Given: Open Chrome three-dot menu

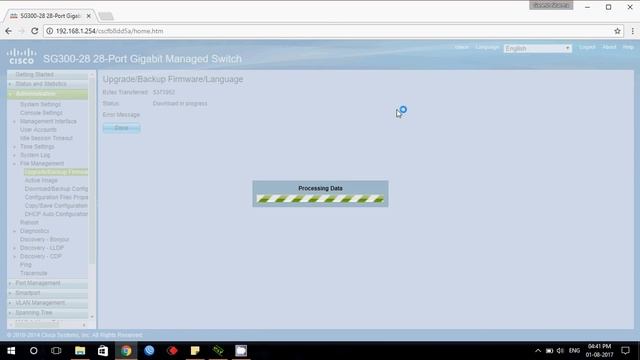Looking at the screenshot, I should click(632, 31).
